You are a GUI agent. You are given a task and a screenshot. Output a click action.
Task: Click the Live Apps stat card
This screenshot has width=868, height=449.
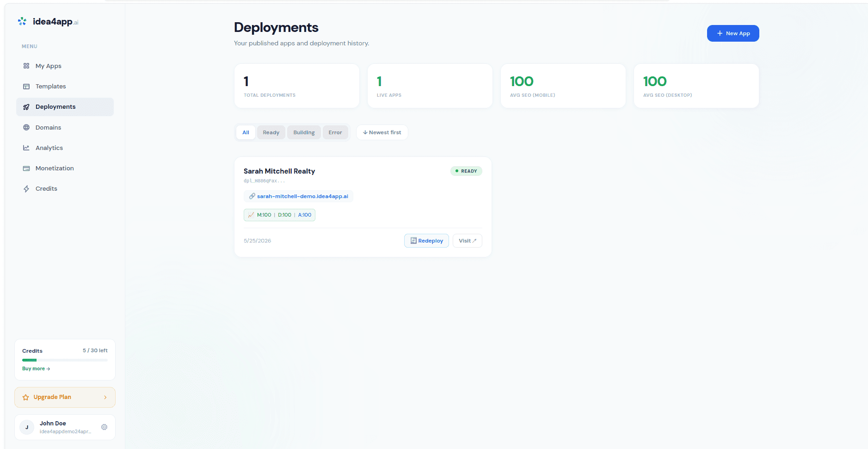point(430,86)
